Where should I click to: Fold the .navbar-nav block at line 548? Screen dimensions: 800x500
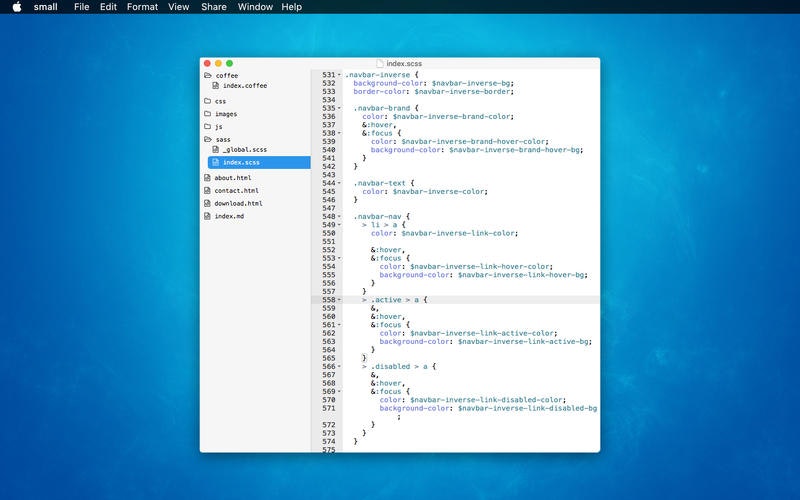click(x=339, y=216)
